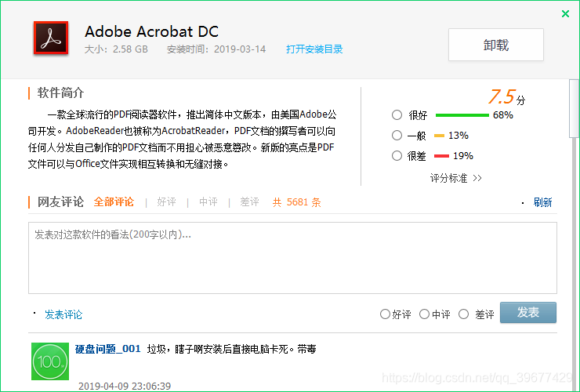Focus the comment text input box
This screenshot has height=392, width=580.
292,258
